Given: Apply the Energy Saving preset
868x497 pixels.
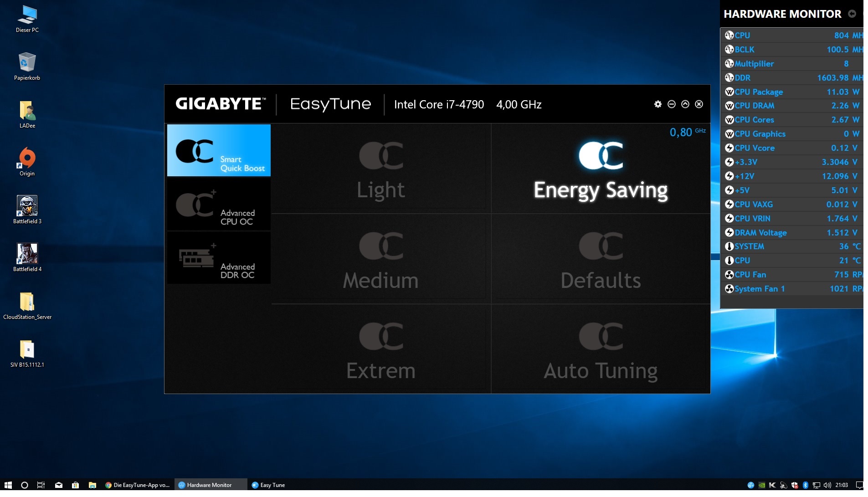Looking at the screenshot, I should click(601, 169).
